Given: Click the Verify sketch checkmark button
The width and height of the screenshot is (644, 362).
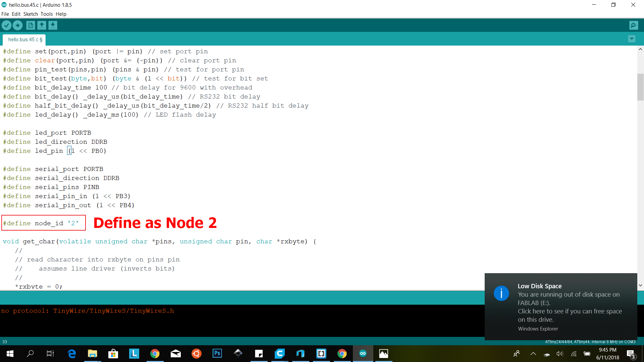Looking at the screenshot, I should [x=6, y=25].
